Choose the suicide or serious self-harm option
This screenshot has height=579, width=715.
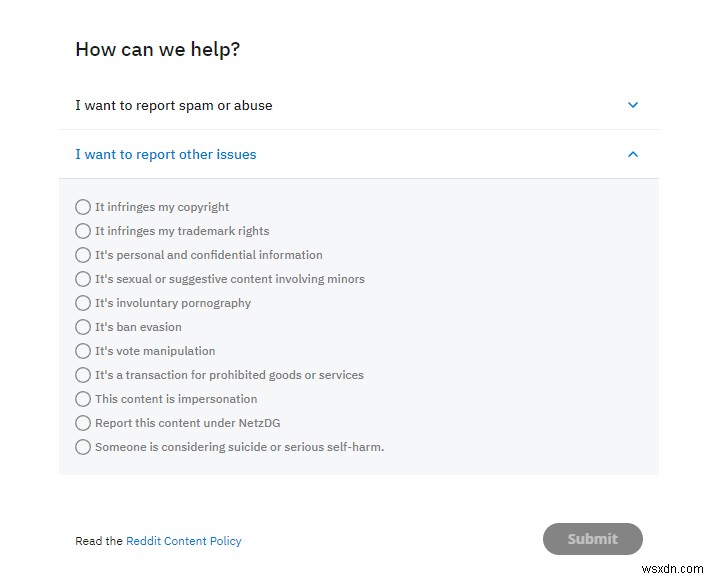(x=83, y=447)
